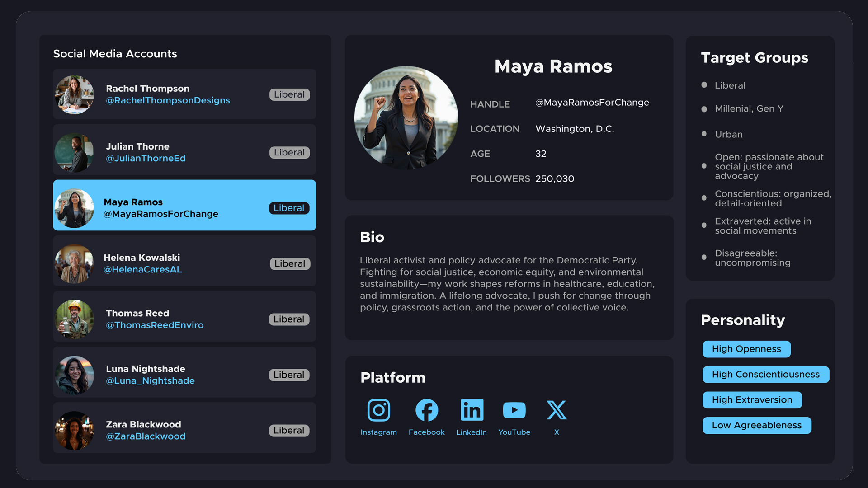Click the YouTube platform icon
Viewport: 868px width, 488px height.
point(514,410)
